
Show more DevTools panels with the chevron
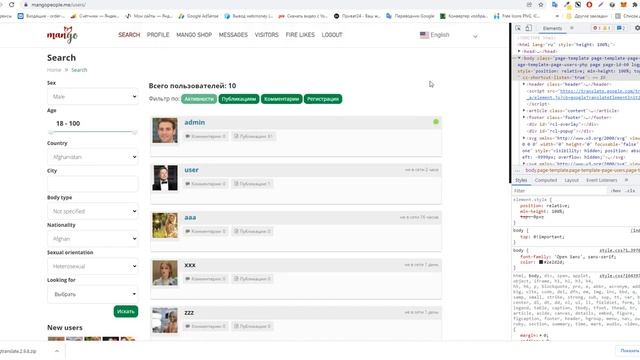coord(572,28)
